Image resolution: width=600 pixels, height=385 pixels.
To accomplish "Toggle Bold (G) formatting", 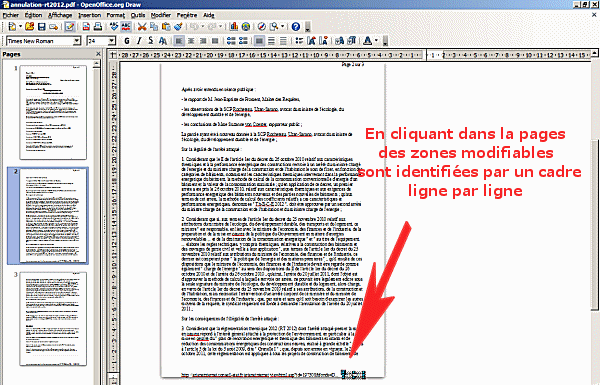I will [127, 41].
